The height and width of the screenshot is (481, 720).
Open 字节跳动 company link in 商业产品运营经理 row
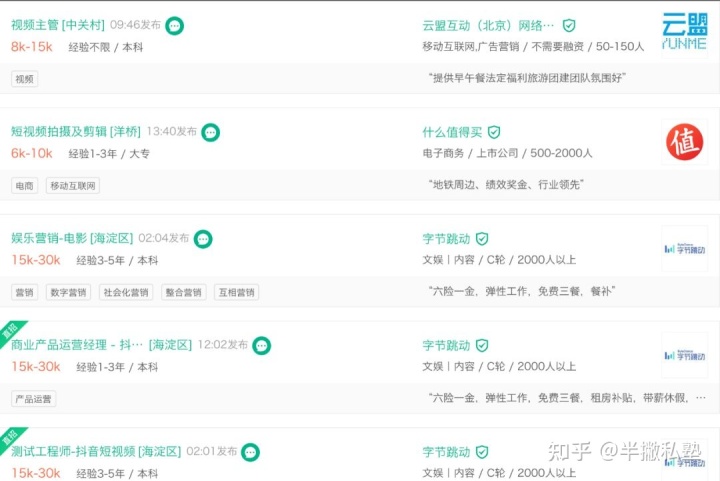pos(446,346)
